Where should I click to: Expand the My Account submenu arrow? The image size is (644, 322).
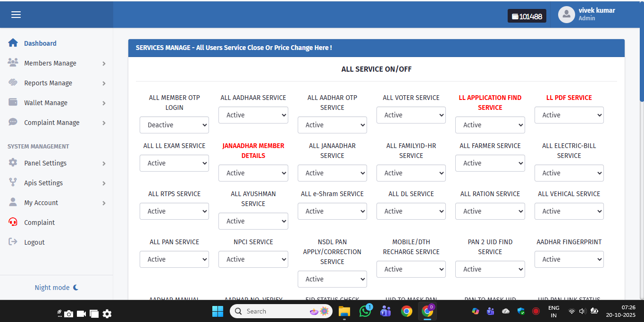coord(104,203)
